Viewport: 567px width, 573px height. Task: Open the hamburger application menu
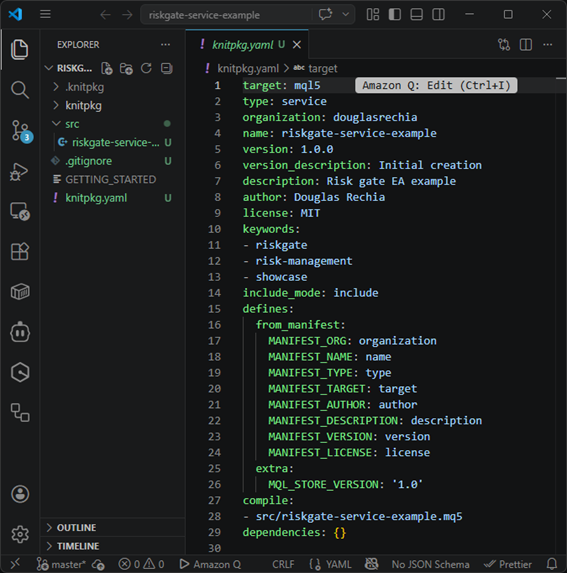pos(45,15)
